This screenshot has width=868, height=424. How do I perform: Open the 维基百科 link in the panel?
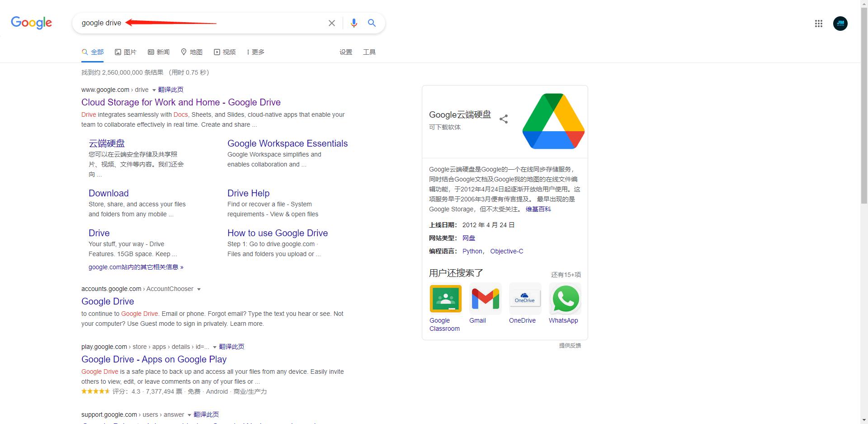click(538, 209)
